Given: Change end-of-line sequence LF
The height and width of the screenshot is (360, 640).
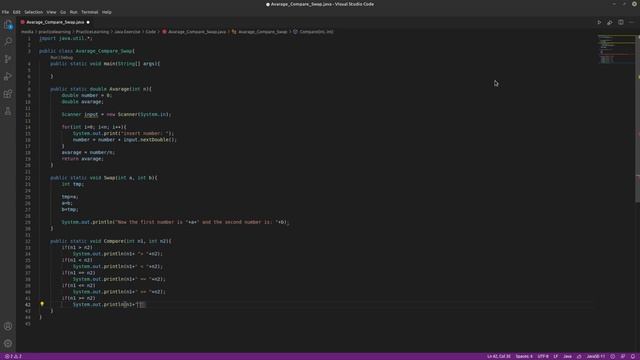Looking at the screenshot, I should (x=556, y=356).
